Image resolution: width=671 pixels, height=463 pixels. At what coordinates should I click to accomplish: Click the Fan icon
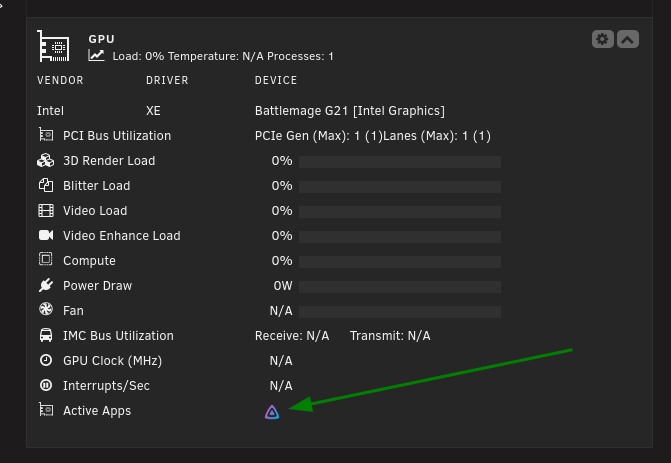(x=46, y=309)
